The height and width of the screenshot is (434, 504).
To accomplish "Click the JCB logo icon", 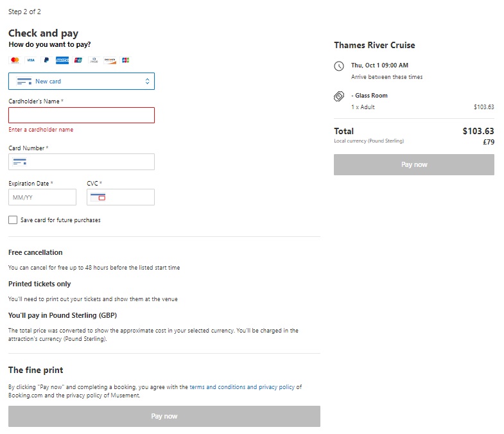I will 126,60.
